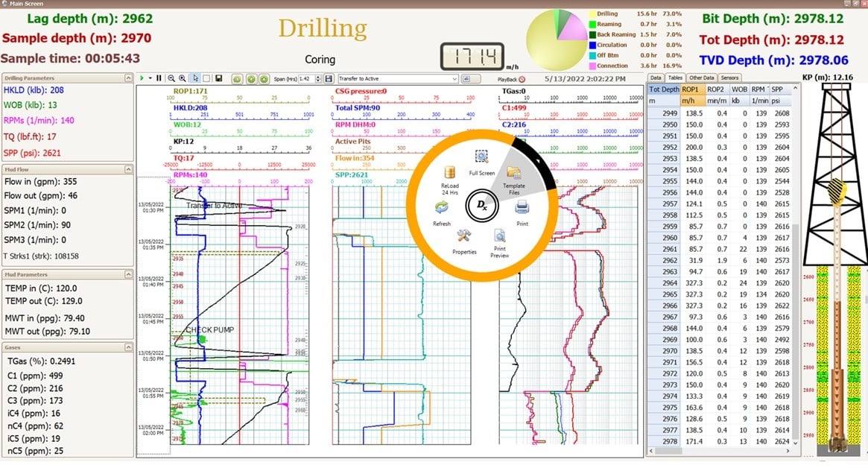Switch to the Tables tab

pos(675,78)
